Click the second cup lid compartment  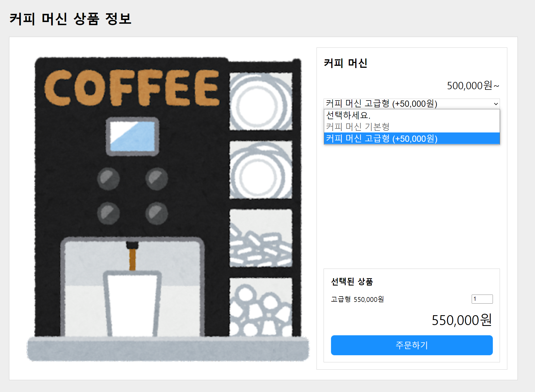(261, 170)
